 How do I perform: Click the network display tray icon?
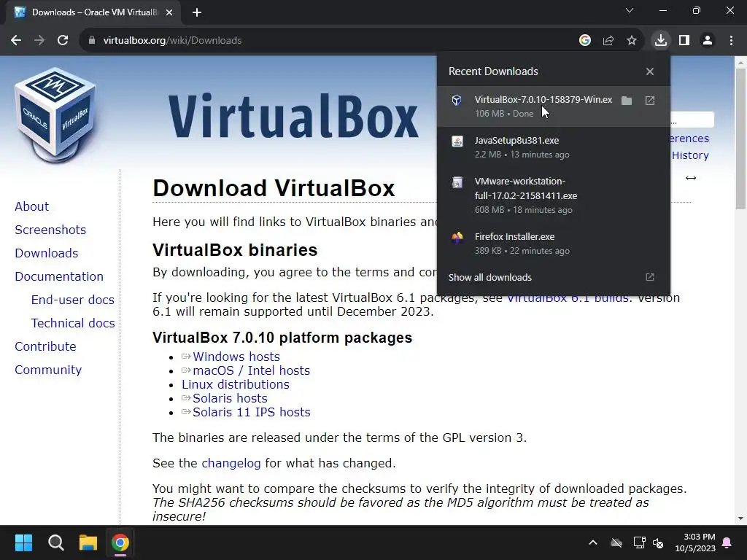point(639,542)
